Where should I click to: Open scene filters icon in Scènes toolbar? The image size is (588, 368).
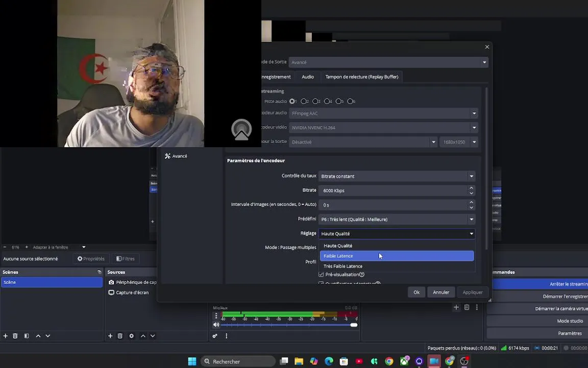27,336
